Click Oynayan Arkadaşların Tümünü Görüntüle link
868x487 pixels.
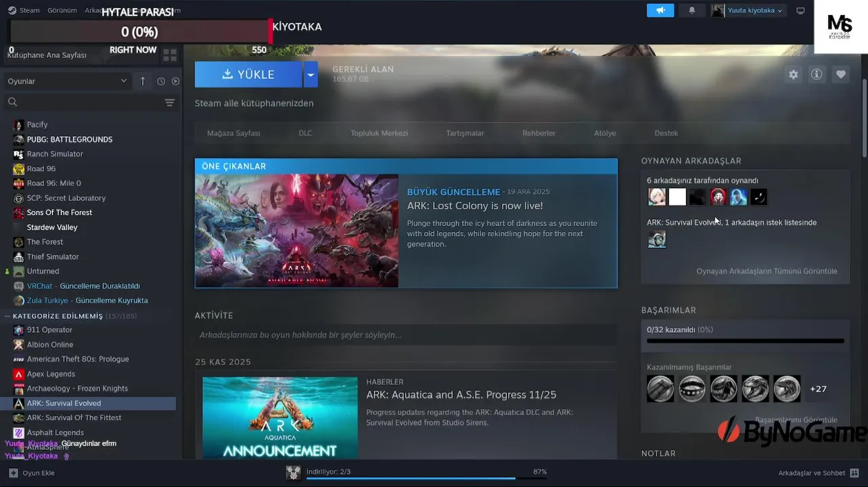tap(767, 271)
